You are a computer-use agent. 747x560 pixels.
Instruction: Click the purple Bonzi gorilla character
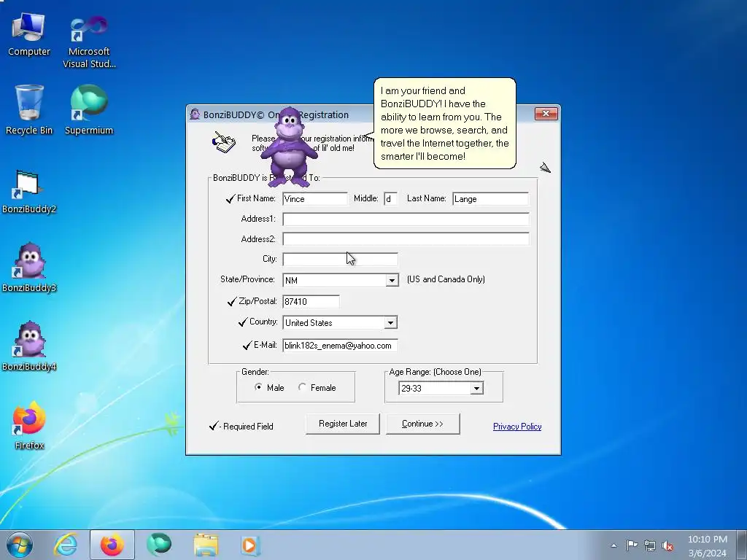(x=289, y=147)
